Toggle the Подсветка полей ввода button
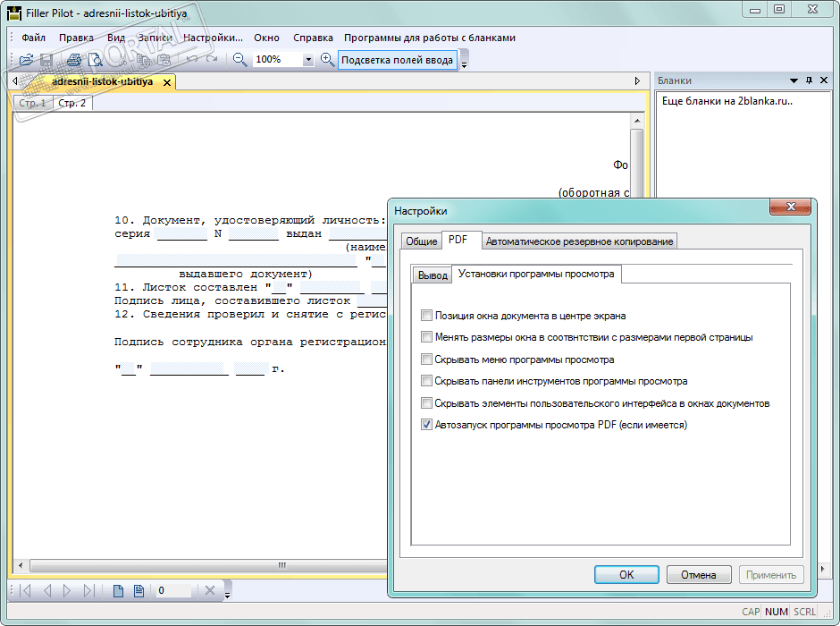The image size is (840, 626). pos(397,60)
